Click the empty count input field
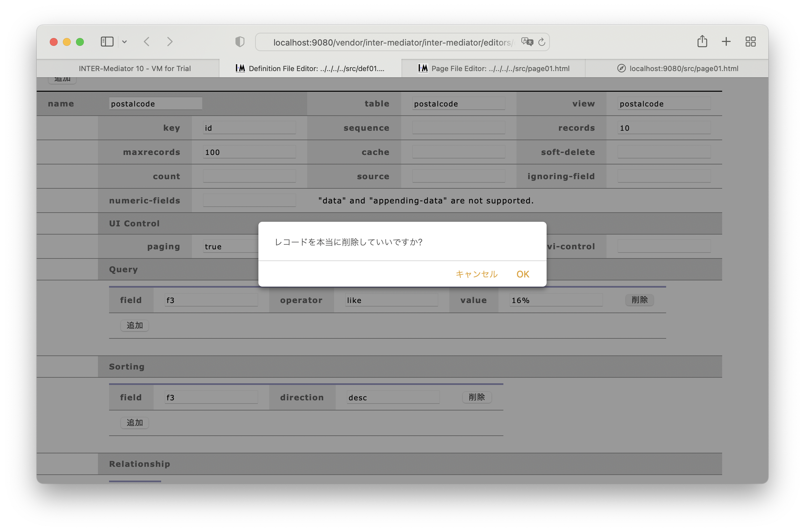 (249, 177)
